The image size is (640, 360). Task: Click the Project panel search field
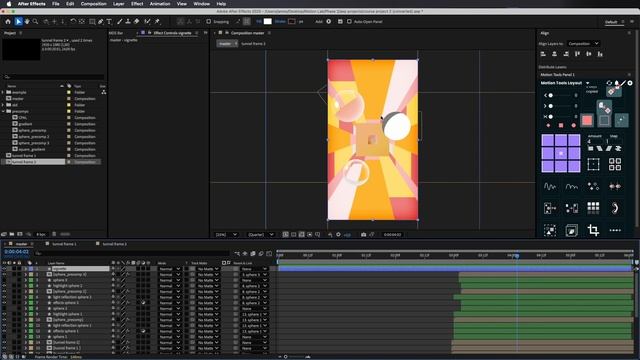54,77
